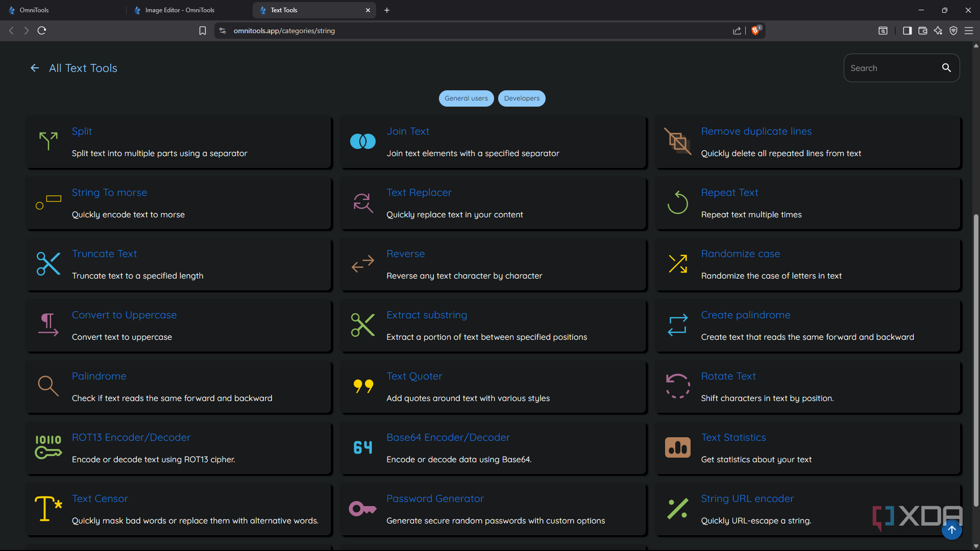980x551 pixels.
Task: Click the back arrow beside All Text Tools
Action: (x=35, y=68)
